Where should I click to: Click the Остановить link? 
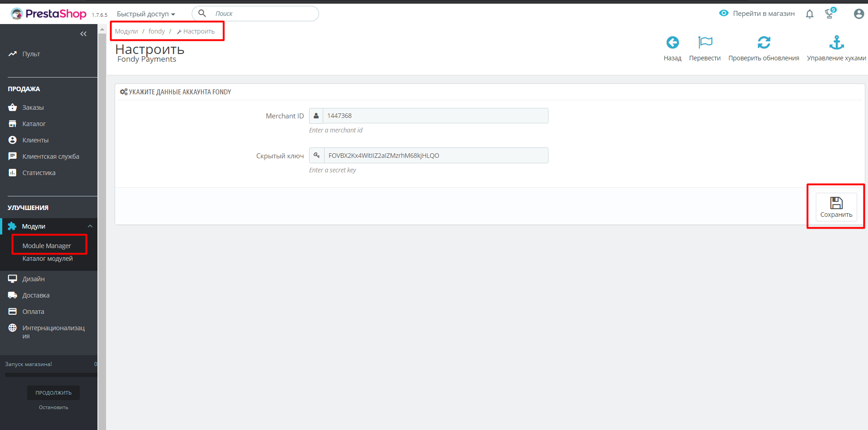pos(53,407)
